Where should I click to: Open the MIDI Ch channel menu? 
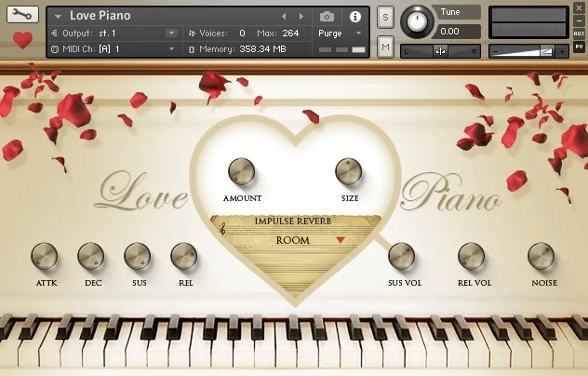[171, 48]
